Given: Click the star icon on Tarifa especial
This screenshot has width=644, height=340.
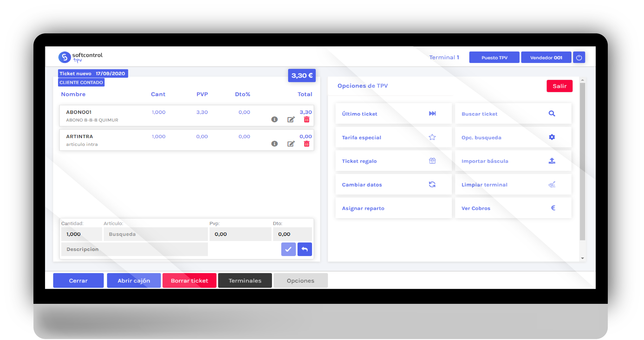Looking at the screenshot, I should pyautogui.click(x=432, y=137).
